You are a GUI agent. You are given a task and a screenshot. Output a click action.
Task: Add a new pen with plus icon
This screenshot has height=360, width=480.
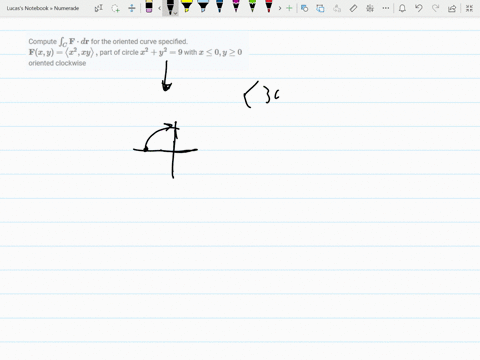tap(289, 8)
